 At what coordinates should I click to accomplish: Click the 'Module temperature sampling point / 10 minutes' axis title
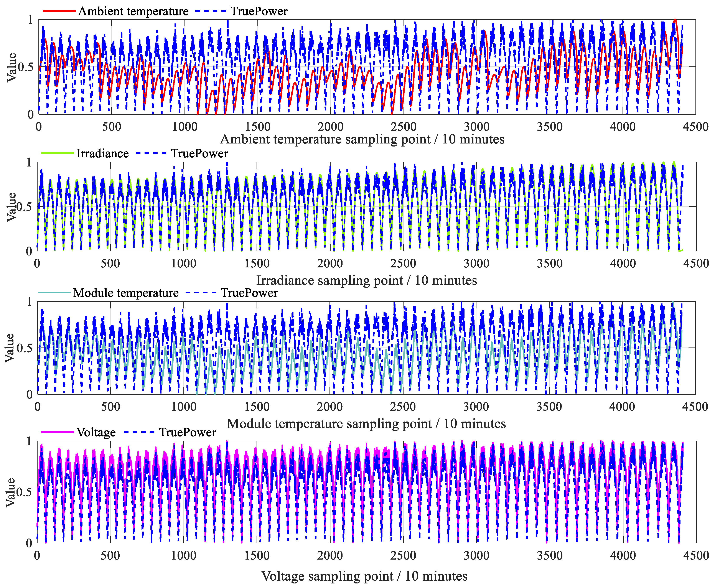366,424
